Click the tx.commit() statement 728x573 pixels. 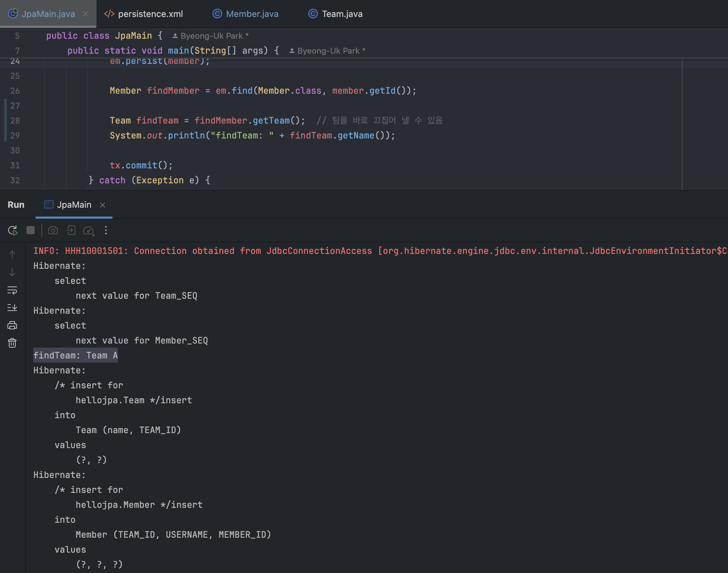pyautogui.click(x=141, y=165)
